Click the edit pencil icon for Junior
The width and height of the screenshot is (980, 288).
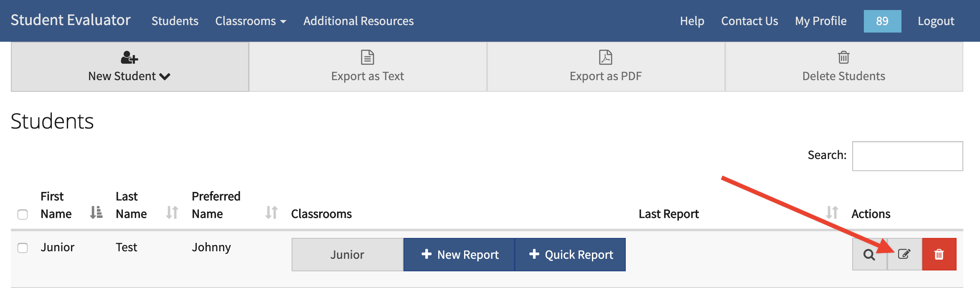tap(904, 254)
